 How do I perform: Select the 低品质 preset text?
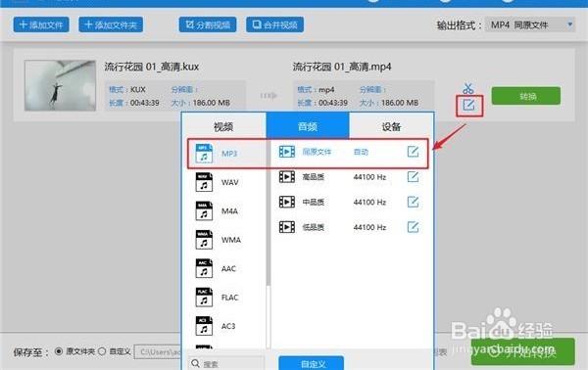(x=314, y=227)
